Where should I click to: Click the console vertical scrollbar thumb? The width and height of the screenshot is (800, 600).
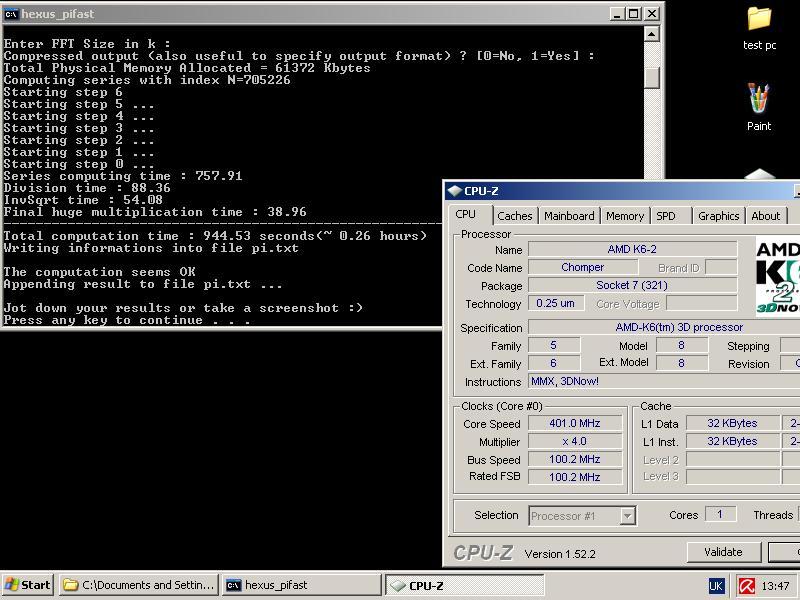[x=652, y=78]
